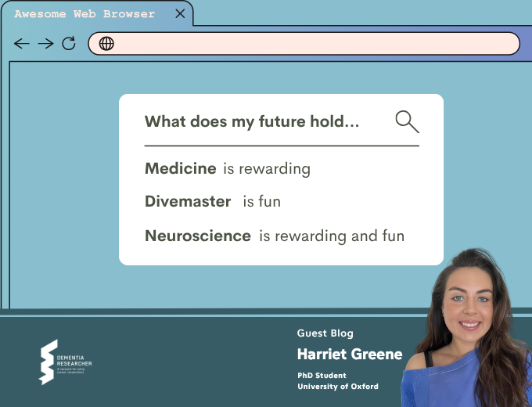Choose 'Neuroscience is rewarding and fun' suggestion
The height and width of the screenshot is (407, 532).
click(275, 236)
